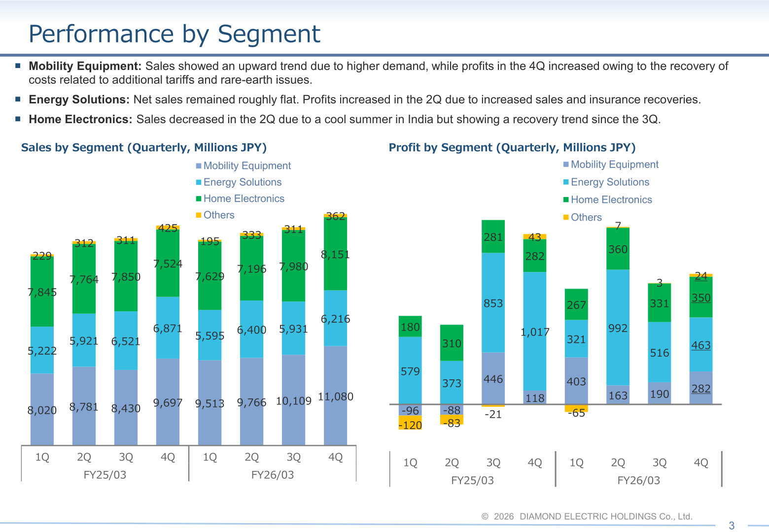Viewport: 769px width, 532px height.
Task: Click the profit value "579"
Action: [410, 371]
